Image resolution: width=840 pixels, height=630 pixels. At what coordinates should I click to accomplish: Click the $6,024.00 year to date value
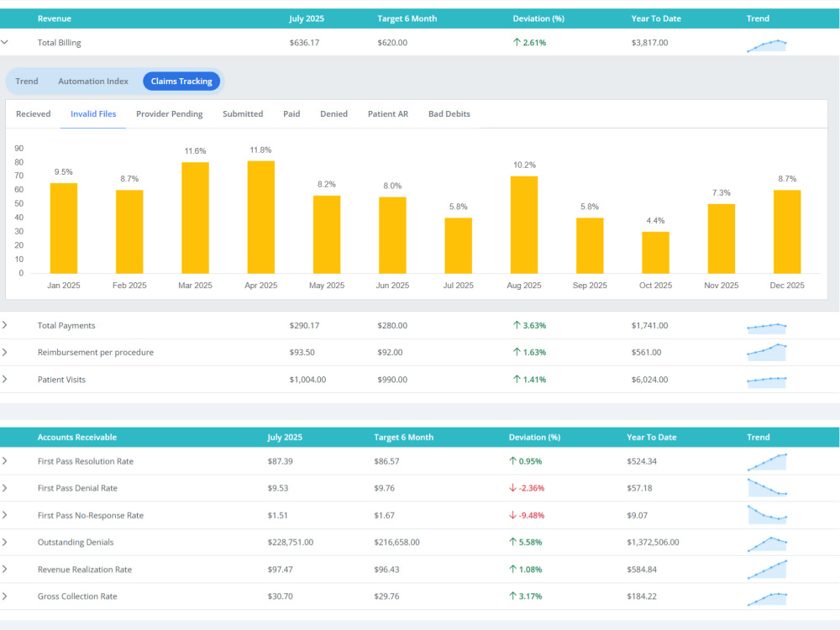point(650,380)
